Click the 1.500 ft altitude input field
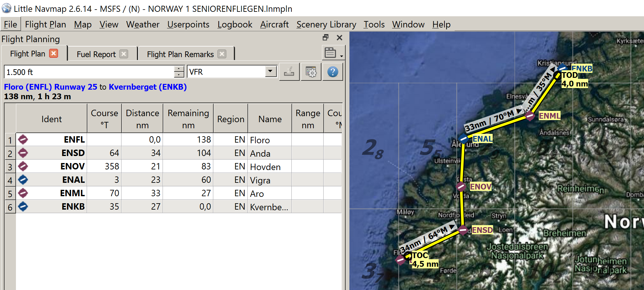The image size is (644, 290). coord(89,72)
